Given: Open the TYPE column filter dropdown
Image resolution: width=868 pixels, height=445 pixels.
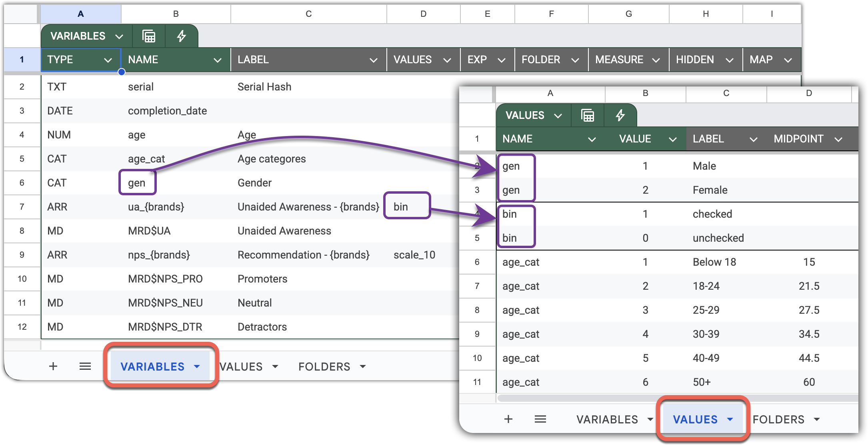Looking at the screenshot, I should (x=108, y=60).
